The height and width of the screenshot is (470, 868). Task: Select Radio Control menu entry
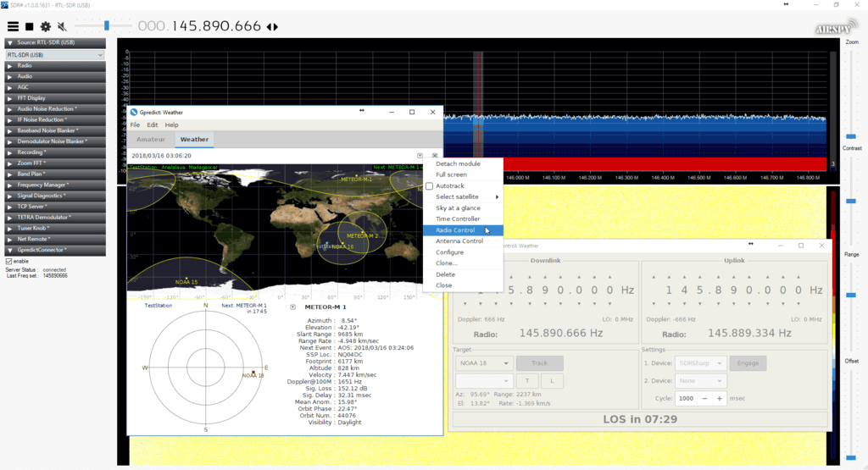click(463, 230)
